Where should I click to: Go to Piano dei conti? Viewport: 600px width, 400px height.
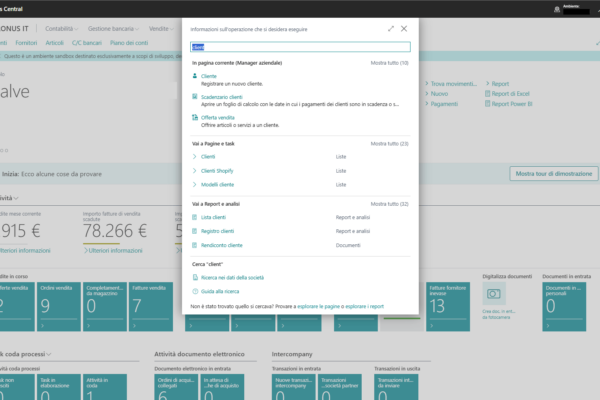click(129, 43)
